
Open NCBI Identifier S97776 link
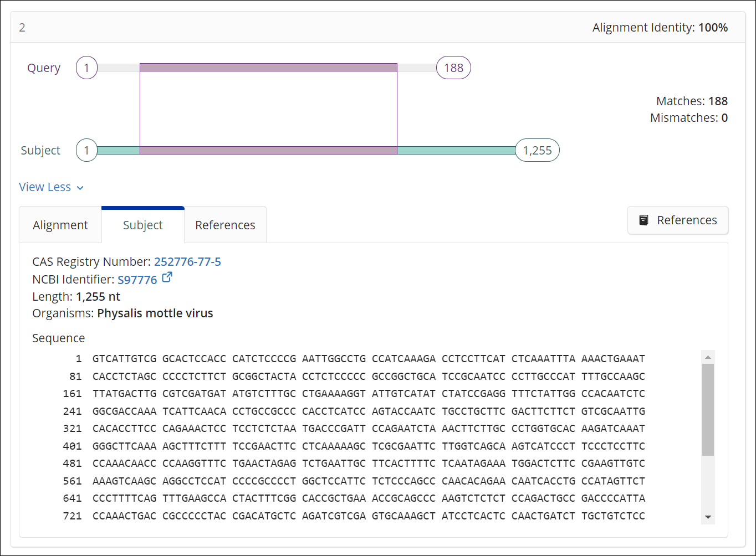point(137,280)
